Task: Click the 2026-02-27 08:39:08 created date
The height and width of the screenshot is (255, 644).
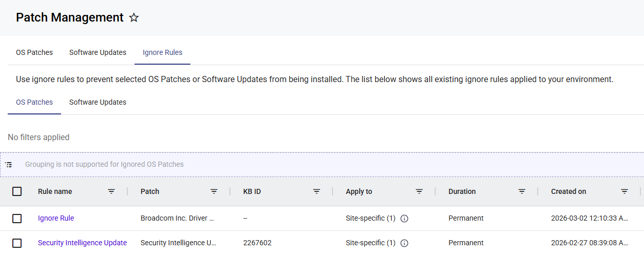Action: [590, 243]
